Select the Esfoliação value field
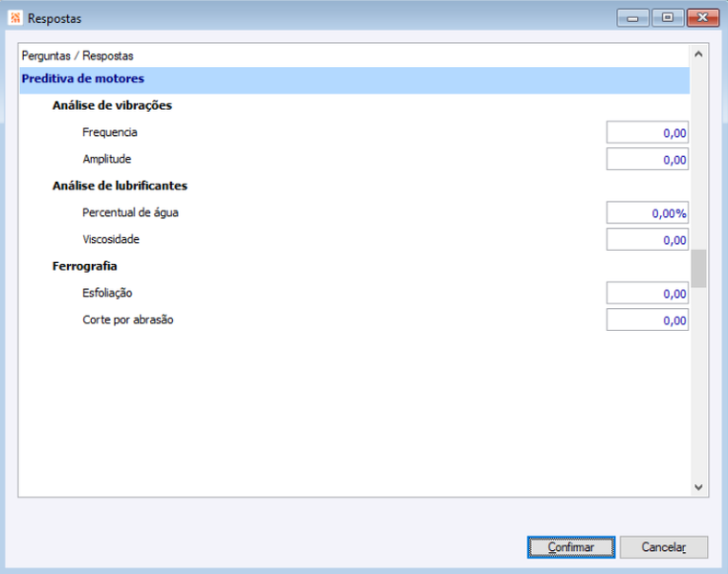Viewport: 728px width, 574px height. [648, 294]
